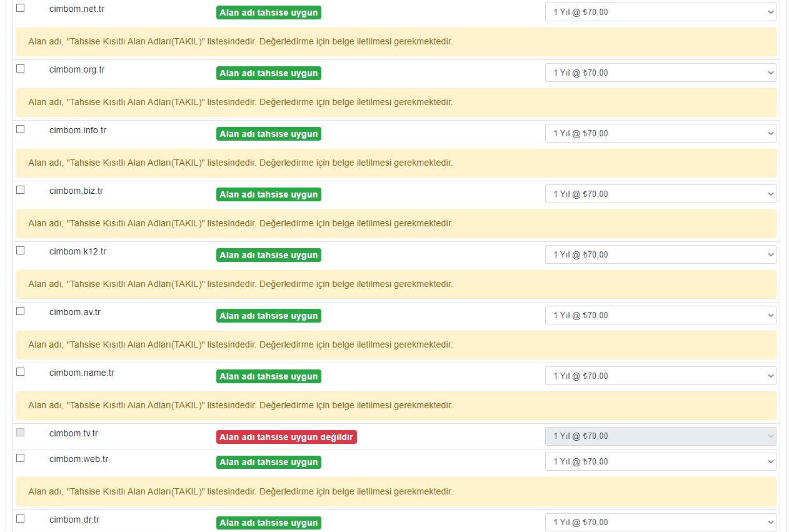
Task: Mark the cimbom.k12.tr checkbox
Action: tap(20, 251)
